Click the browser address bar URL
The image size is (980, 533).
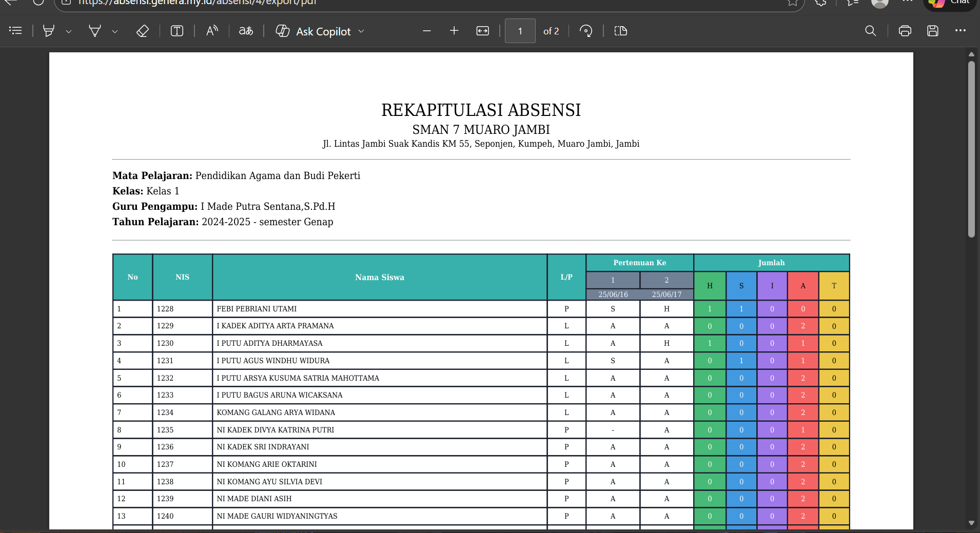(x=198, y=3)
